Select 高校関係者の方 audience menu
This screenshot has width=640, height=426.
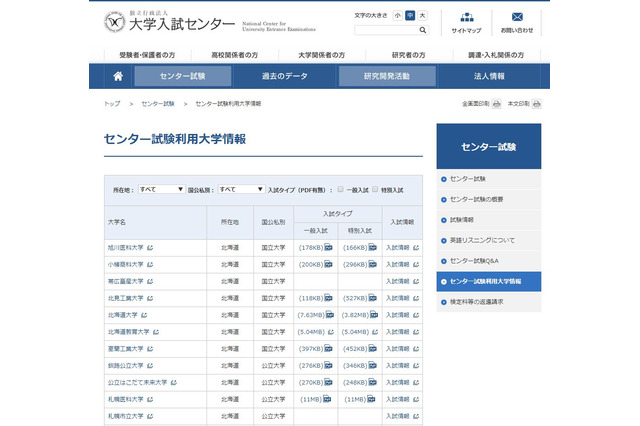point(235,55)
